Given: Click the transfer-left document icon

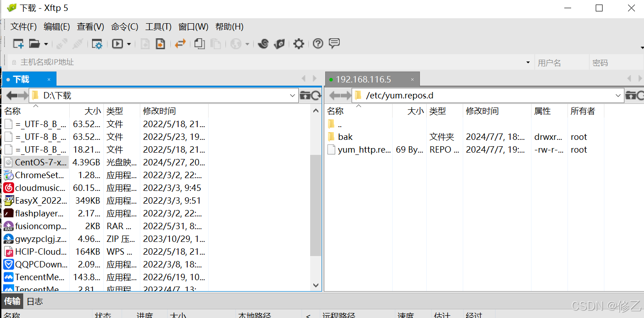Looking at the screenshot, I should tap(145, 44).
